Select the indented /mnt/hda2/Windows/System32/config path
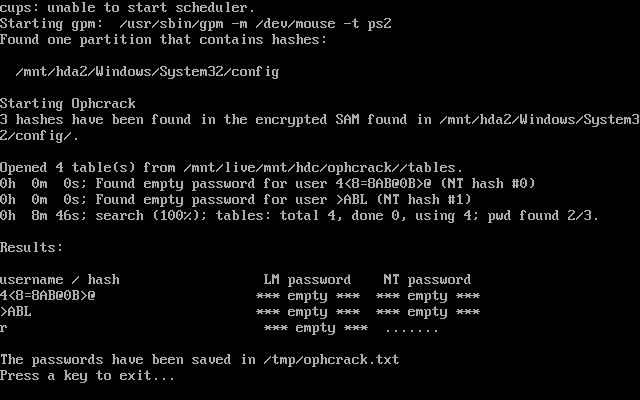The height and width of the screenshot is (400, 640). (x=148, y=72)
